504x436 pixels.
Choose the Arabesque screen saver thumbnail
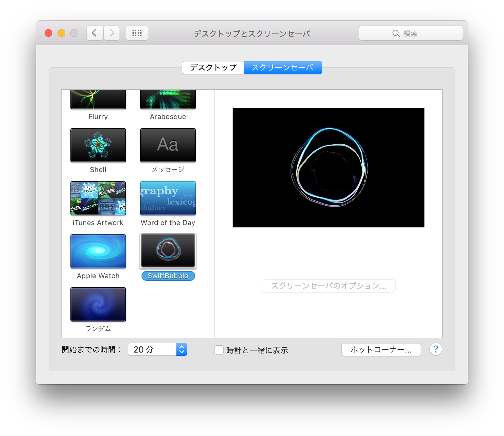[x=168, y=100]
